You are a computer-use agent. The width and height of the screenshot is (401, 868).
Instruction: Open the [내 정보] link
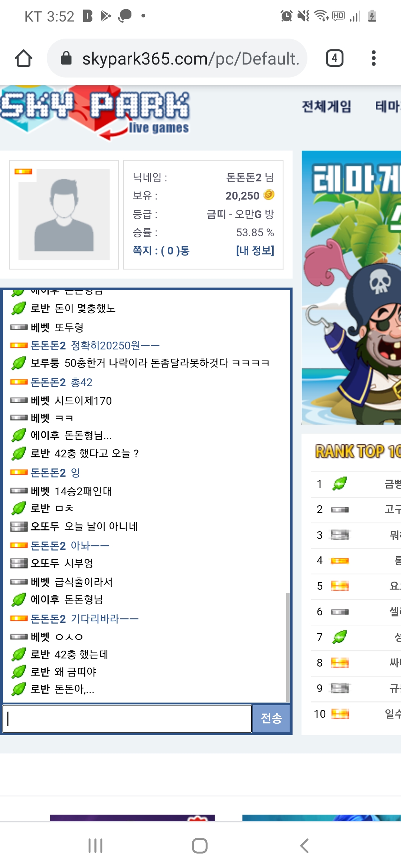tap(255, 251)
